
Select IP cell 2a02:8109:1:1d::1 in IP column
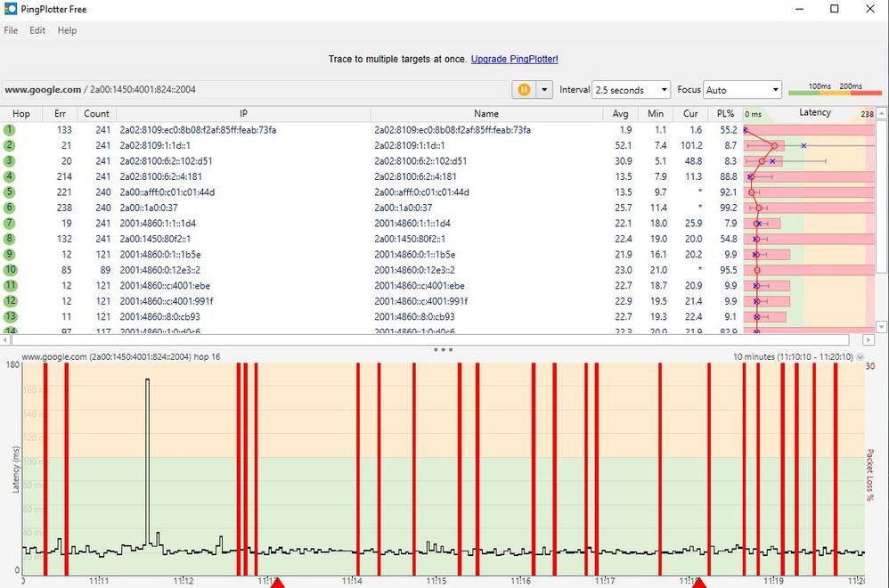155,145
